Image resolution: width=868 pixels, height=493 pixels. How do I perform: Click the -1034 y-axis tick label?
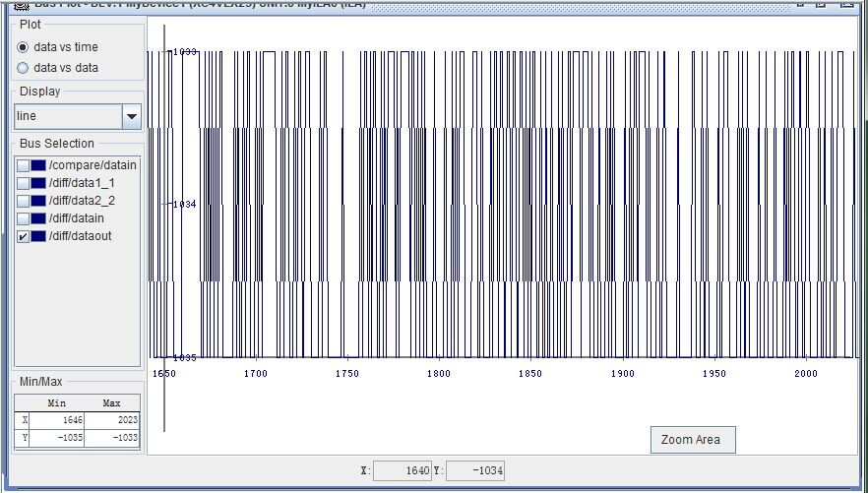pos(183,205)
